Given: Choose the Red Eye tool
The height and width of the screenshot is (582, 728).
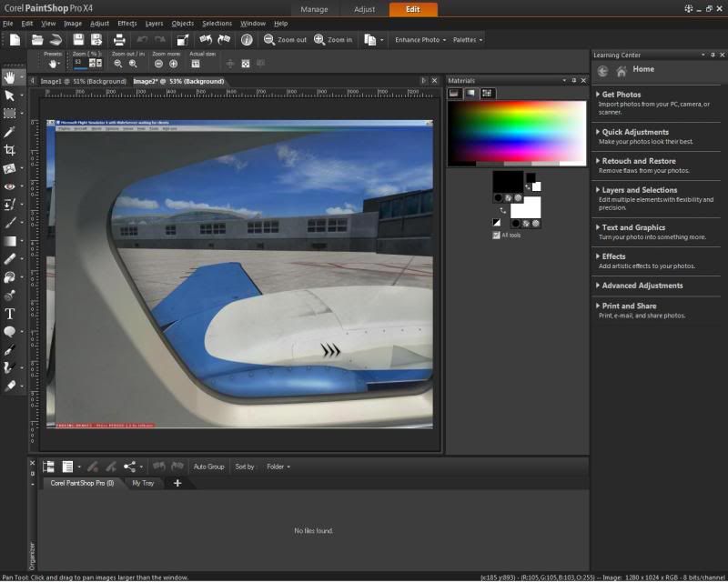Looking at the screenshot, I should pyautogui.click(x=10, y=186).
